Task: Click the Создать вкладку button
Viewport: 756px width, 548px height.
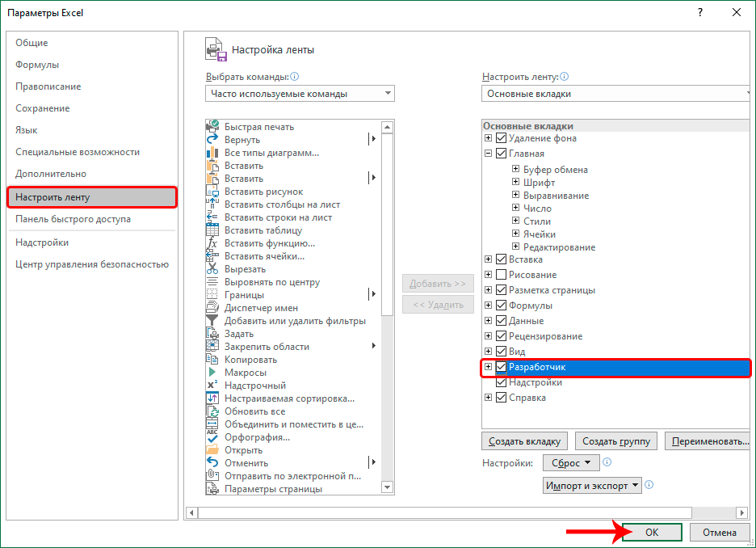Action: point(524,441)
